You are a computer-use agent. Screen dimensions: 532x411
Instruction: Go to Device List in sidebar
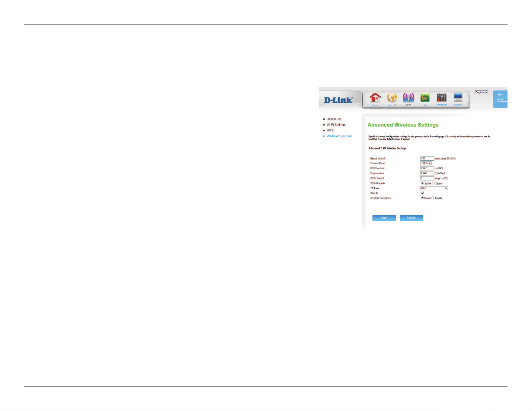click(334, 119)
